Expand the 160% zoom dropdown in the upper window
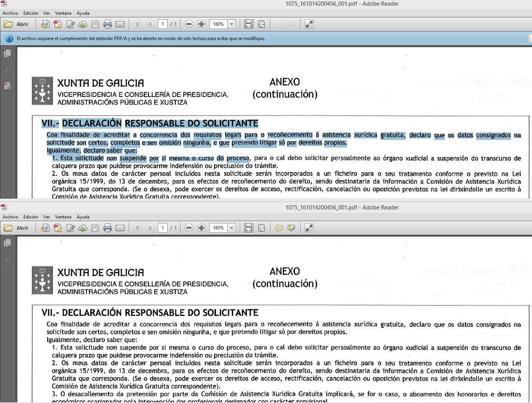The image size is (532, 403). tap(232, 24)
